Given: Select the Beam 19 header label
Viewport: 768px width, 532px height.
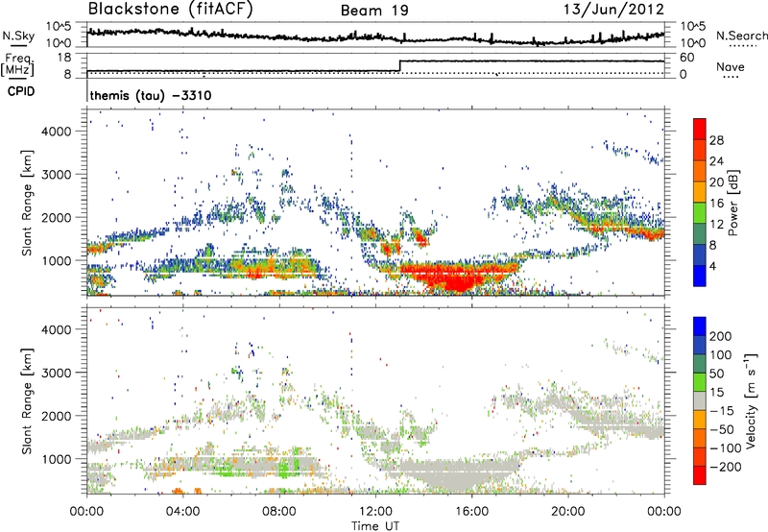Looking at the screenshot, I should pos(374,11).
